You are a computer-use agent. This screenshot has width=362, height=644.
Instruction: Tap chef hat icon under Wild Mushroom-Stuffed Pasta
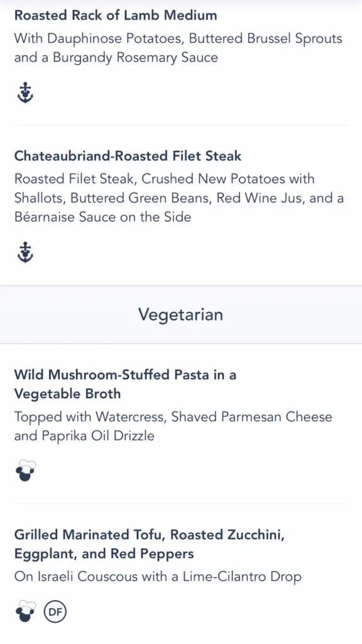click(x=25, y=472)
